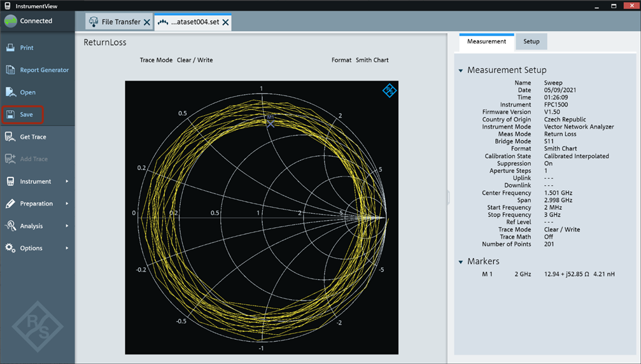Switch to the Setup tab
Image resolution: width=641 pixels, height=364 pixels.
click(x=531, y=41)
